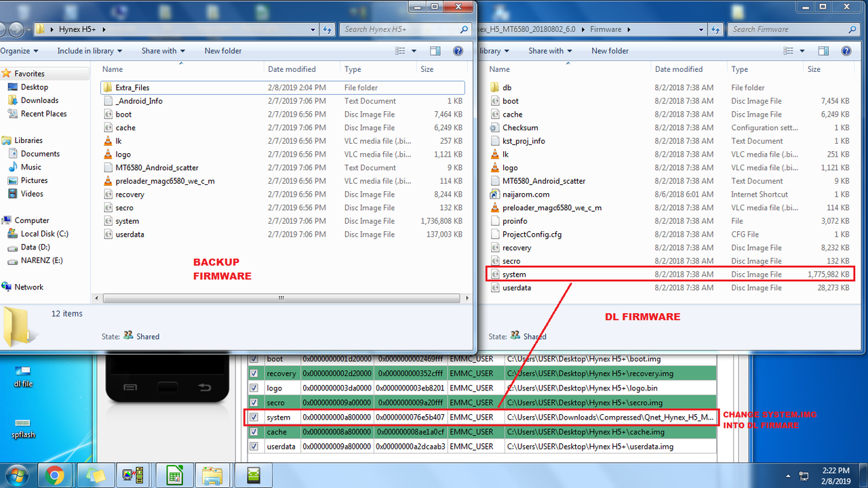Open spflash desktop shortcut
Viewport: 868px width, 488px height.
[x=23, y=427]
